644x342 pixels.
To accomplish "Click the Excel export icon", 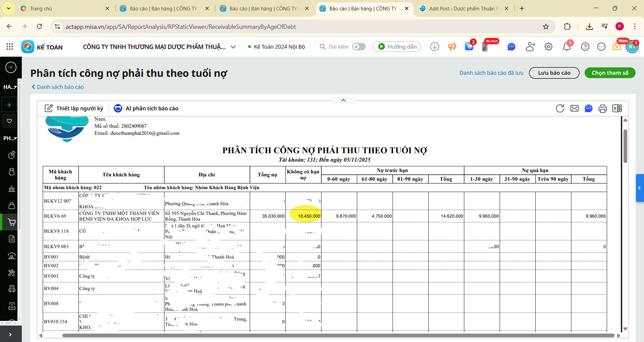I will [617, 108].
